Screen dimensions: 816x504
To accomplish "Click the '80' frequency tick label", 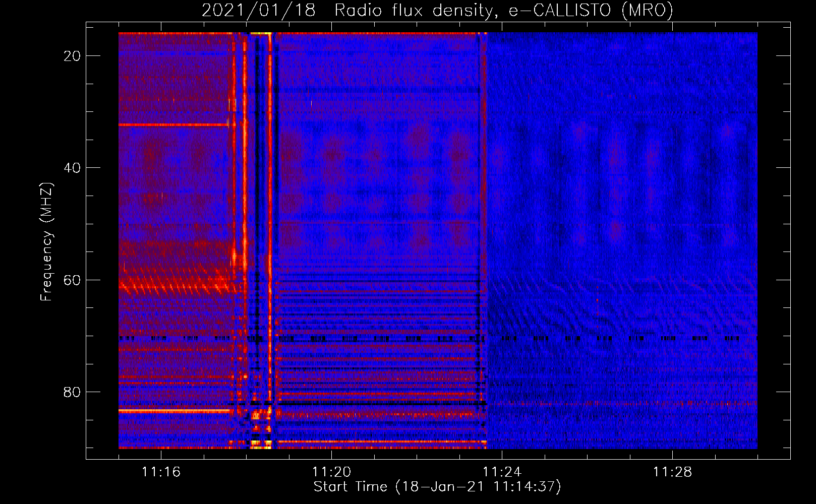I will click(72, 392).
